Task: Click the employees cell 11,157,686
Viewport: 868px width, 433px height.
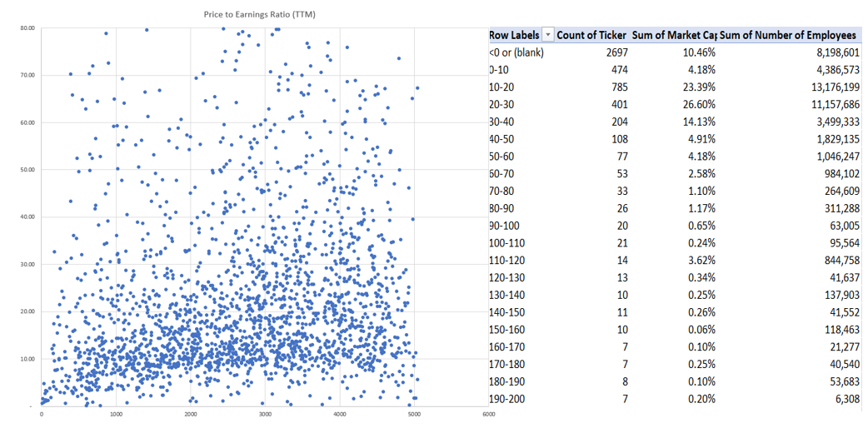Action: pyautogui.click(x=834, y=104)
